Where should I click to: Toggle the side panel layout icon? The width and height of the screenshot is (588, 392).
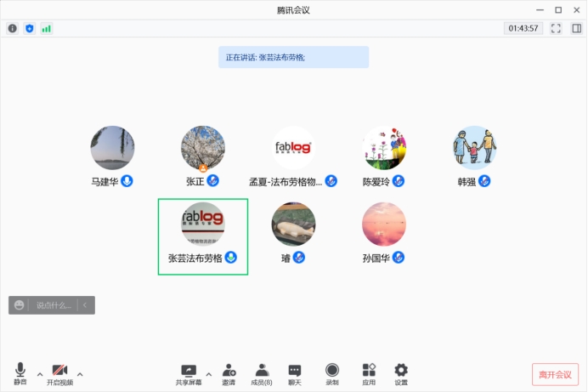coord(576,28)
